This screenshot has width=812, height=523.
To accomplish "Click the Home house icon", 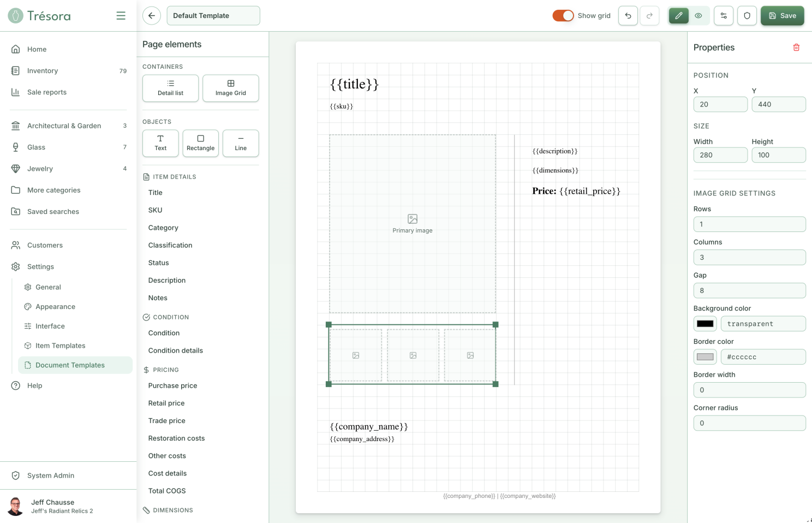I will click(15, 49).
